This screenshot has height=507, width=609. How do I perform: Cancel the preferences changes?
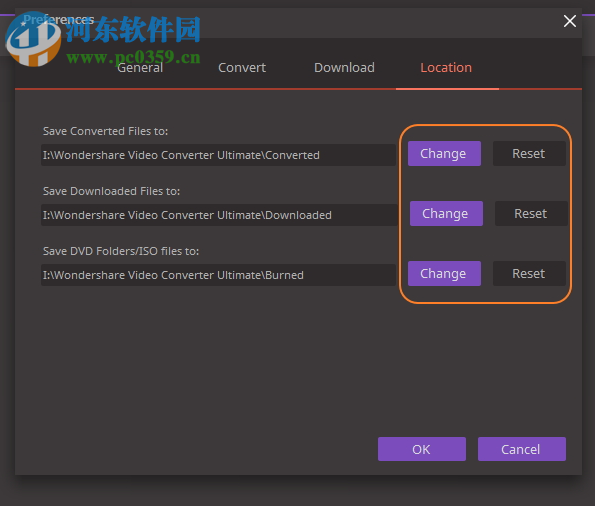pyautogui.click(x=522, y=449)
